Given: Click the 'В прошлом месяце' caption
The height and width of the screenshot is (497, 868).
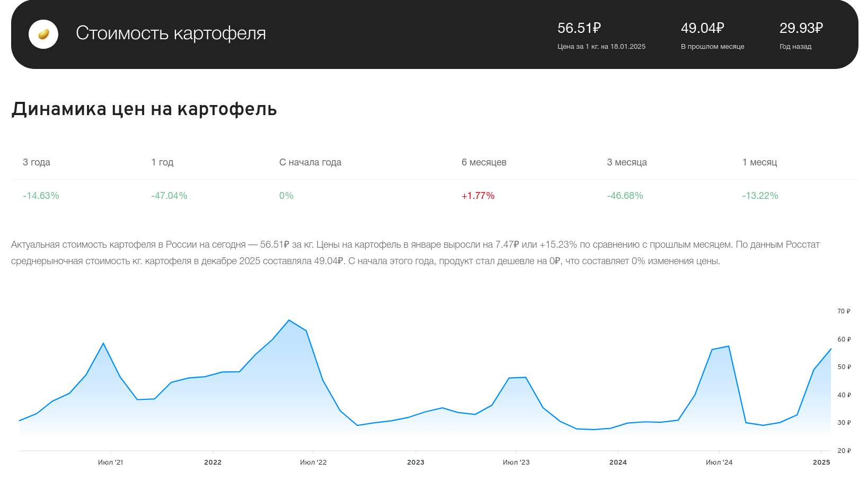Looking at the screenshot, I should click(713, 47).
